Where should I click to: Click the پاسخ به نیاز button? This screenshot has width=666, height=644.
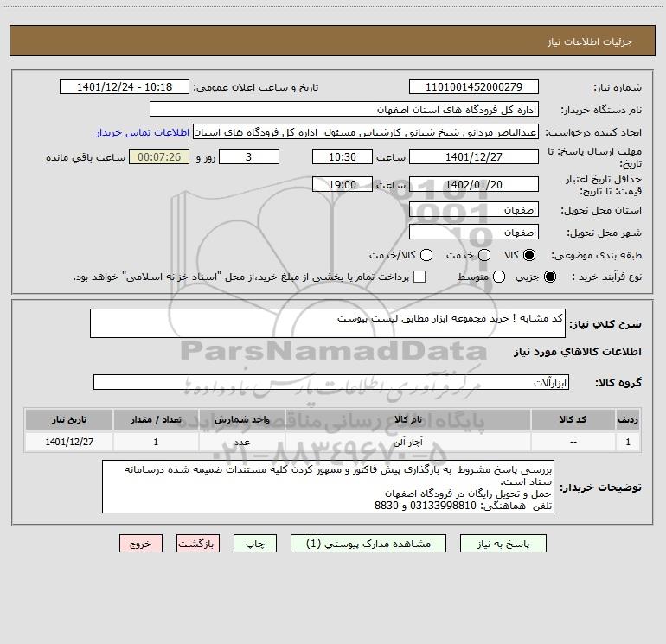[503, 544]
